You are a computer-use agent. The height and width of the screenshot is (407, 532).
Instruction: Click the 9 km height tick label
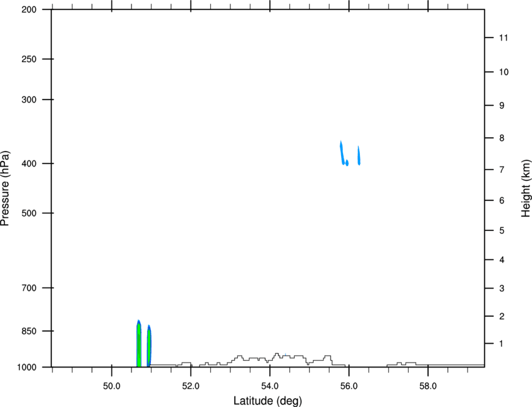(x=502, y=106)
